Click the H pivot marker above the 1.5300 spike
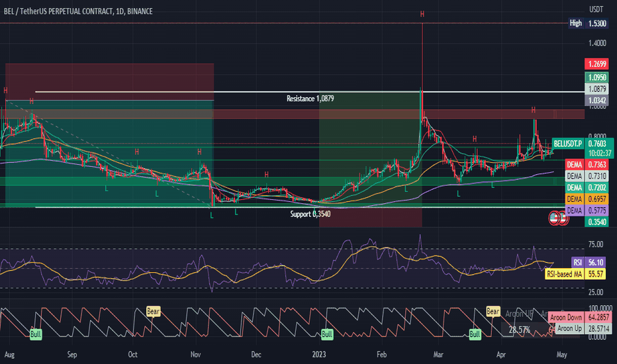Screen dimensions: 617x364 [422, 14]
